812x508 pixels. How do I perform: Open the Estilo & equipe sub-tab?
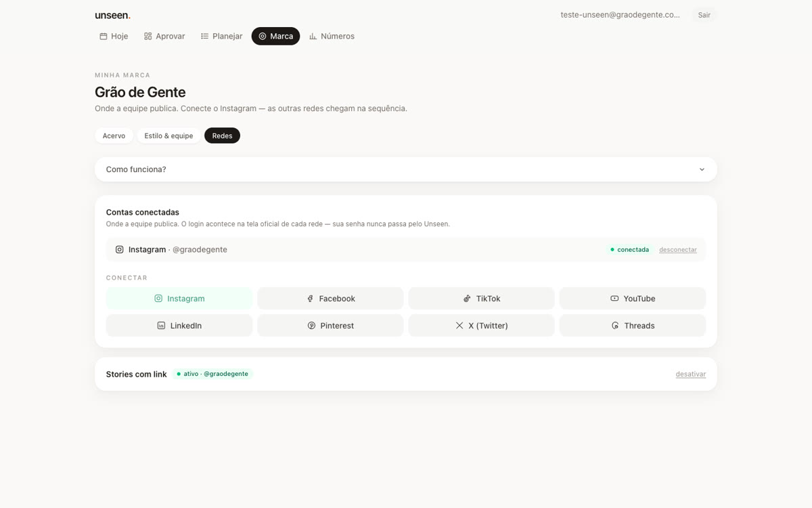168,135
